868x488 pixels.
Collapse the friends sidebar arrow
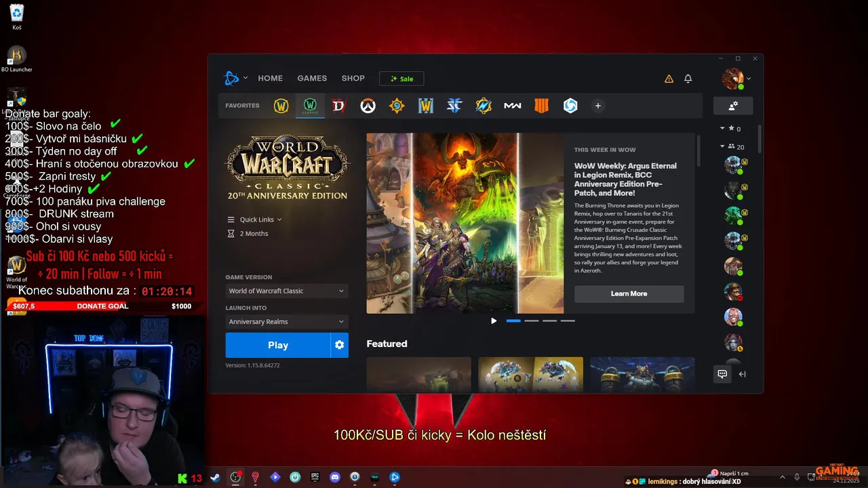click(x=743, y=374)
